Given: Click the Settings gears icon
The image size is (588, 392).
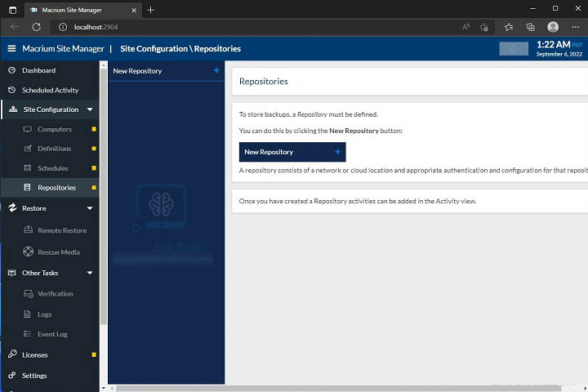Looking at the screenshot, I should tap(12, 375).
